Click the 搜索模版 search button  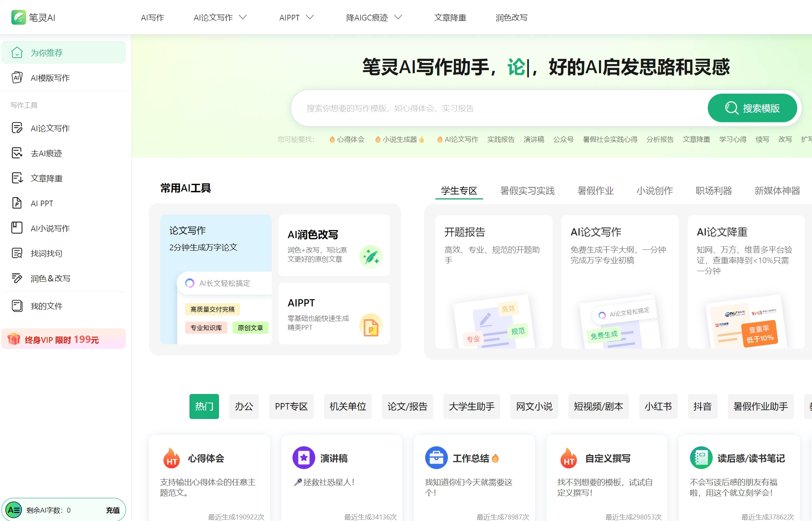point(752,108)
